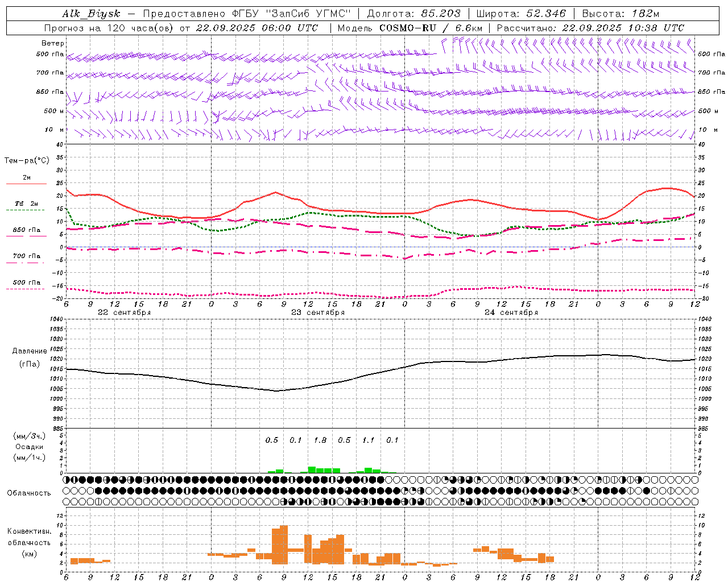Click the Тем-ра(°C) temperature label
The height and width of the screenshot is (582, 728).
(x=27, y=160)
